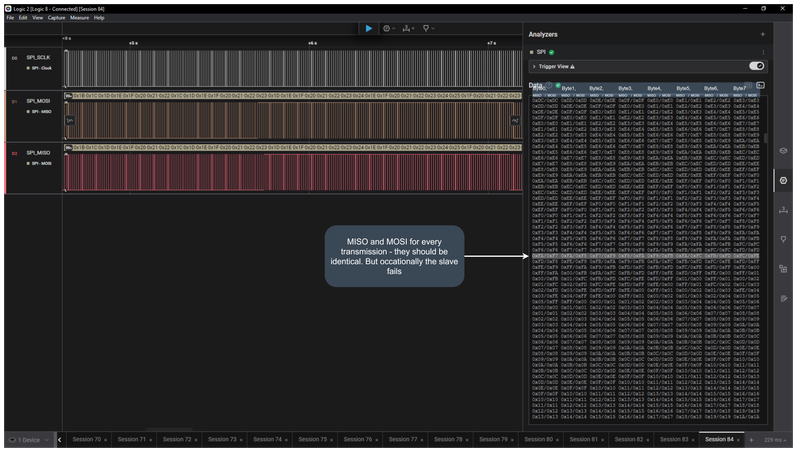
Task: Select the Analyzers hexagon sidebar icon
Action: click(783, 180)
